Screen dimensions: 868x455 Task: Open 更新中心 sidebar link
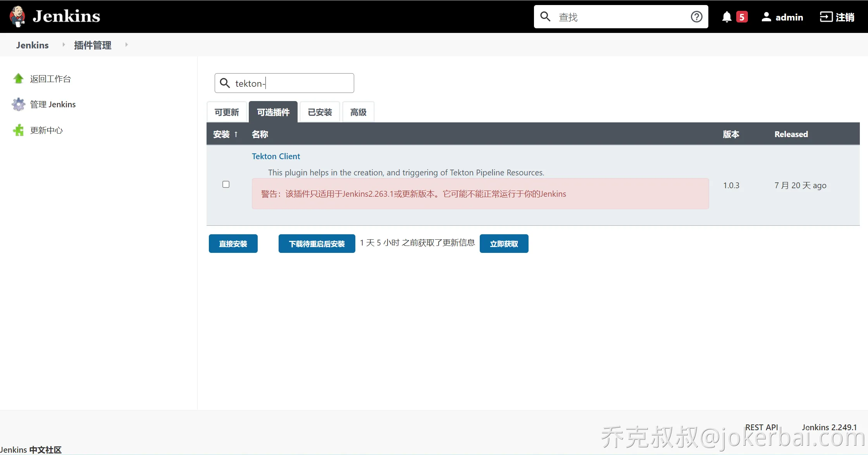pos(46,130)
